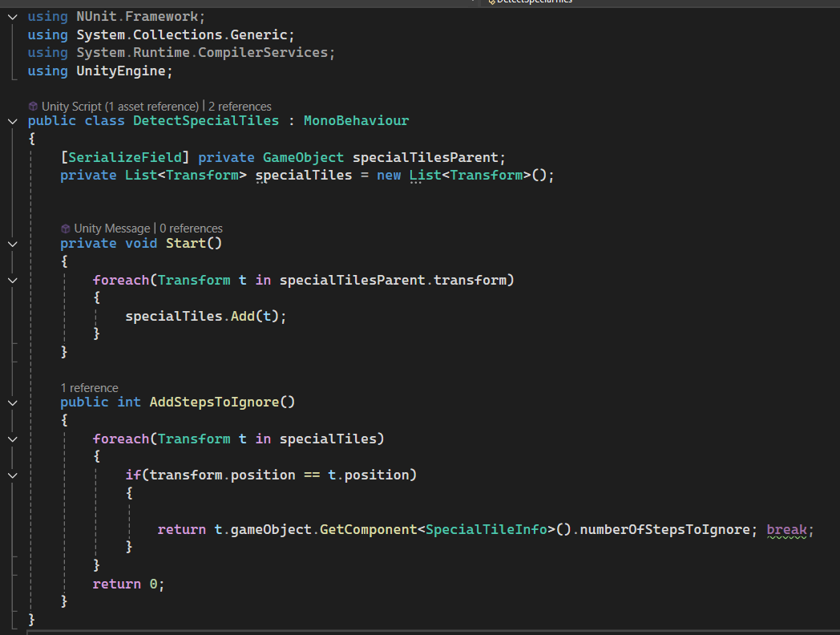
Task: Click the Unity cube icon above Start()
Action: [x=66, y=229]
